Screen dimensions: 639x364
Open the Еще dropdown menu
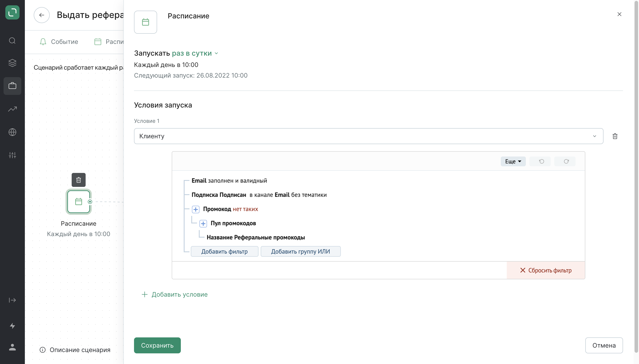(513, 161)
